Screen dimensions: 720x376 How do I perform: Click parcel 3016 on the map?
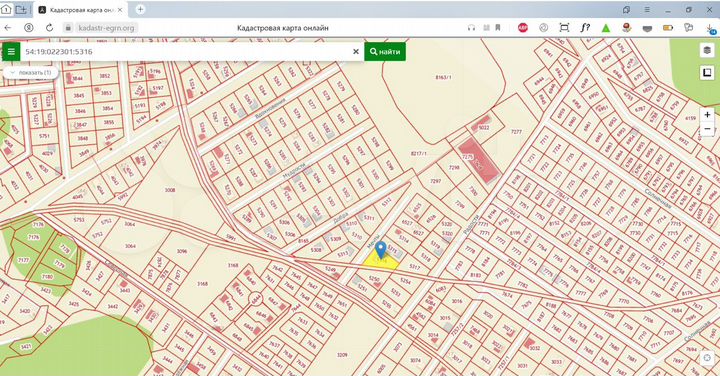tap(456, 301)
